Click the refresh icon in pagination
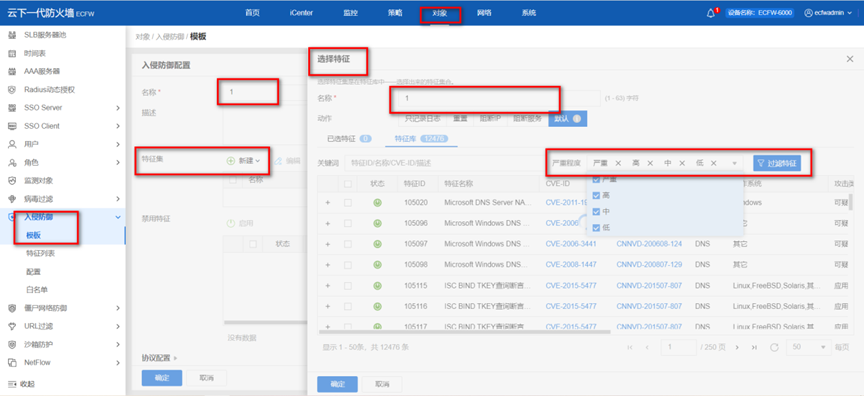Screen dimensions: 864x396 (x=774, y=347)
